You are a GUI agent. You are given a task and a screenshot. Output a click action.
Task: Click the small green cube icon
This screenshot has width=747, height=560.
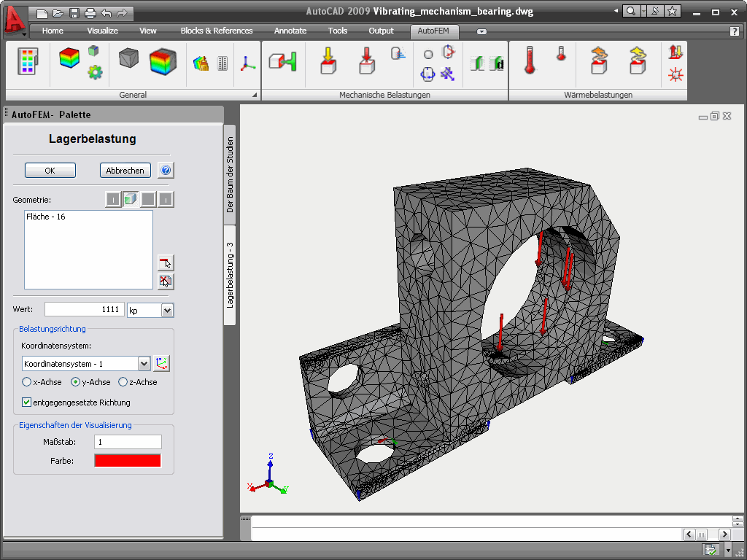click(x=93, y=50)
